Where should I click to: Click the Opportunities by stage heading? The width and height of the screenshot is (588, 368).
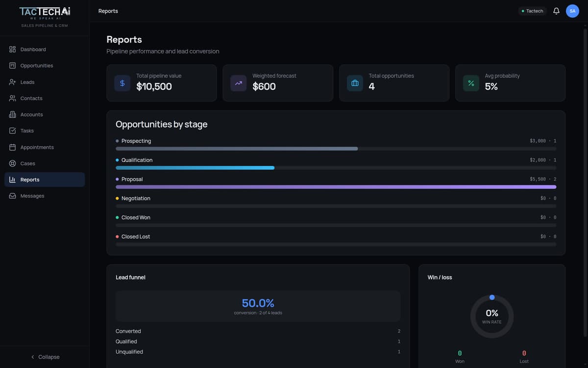(161, 124)
